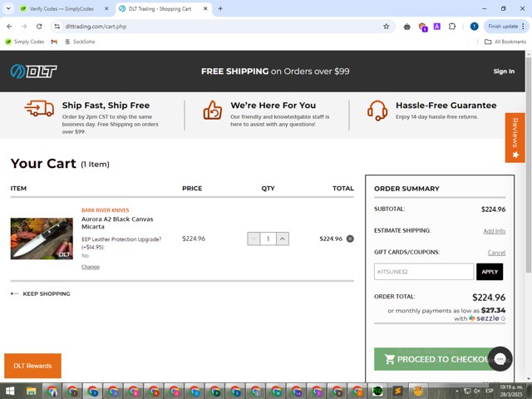532x399 pixels.
Task: Open the live chat bubble
Action: [500, 358]
